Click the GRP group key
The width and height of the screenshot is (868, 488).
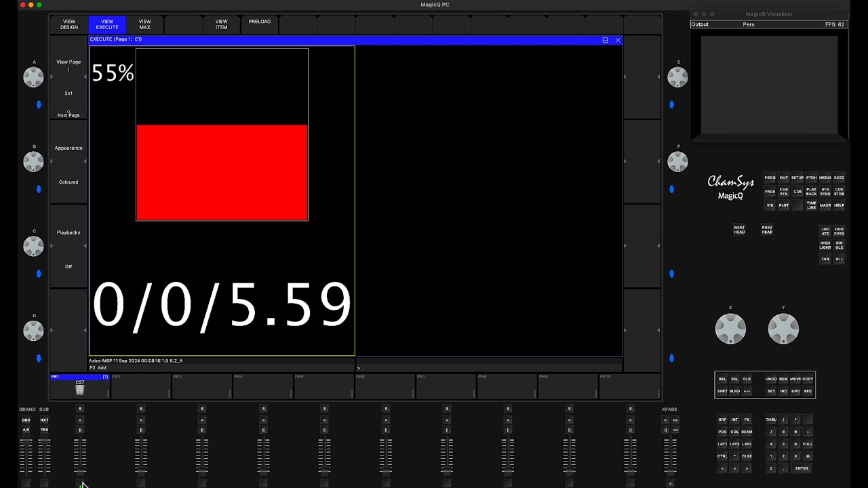tap(722, 420)
